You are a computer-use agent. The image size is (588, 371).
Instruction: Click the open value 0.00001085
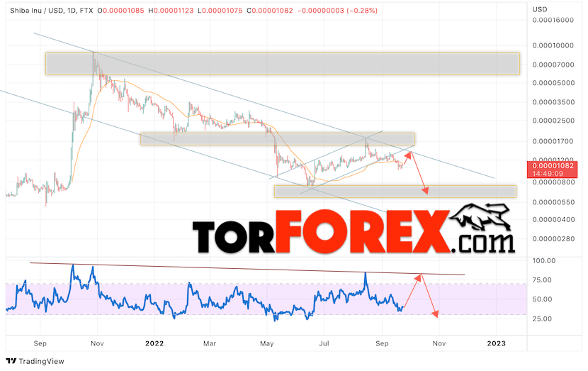(x=123, y=11)
